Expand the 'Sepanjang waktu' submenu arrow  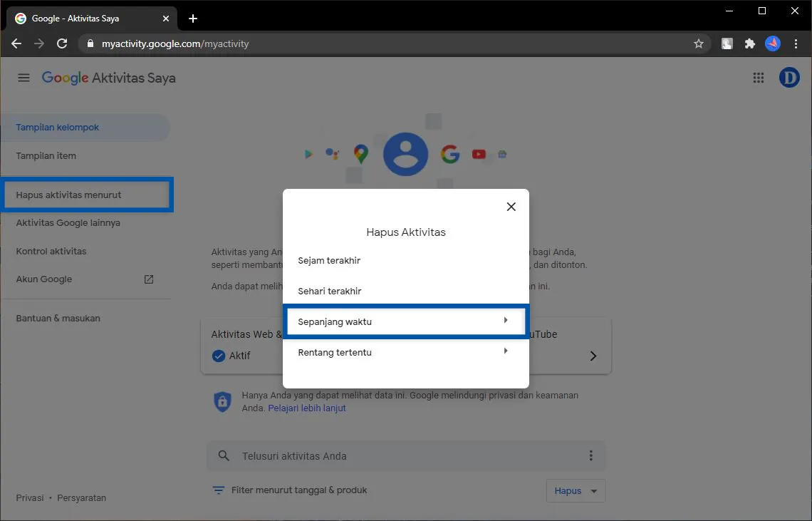click(x=506, y=321)
